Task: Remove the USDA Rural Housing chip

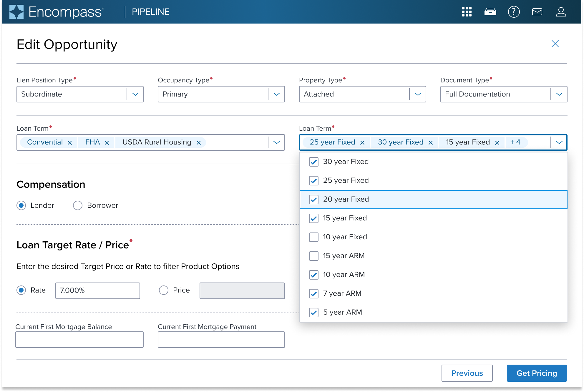Action: (x=199, y=143)
